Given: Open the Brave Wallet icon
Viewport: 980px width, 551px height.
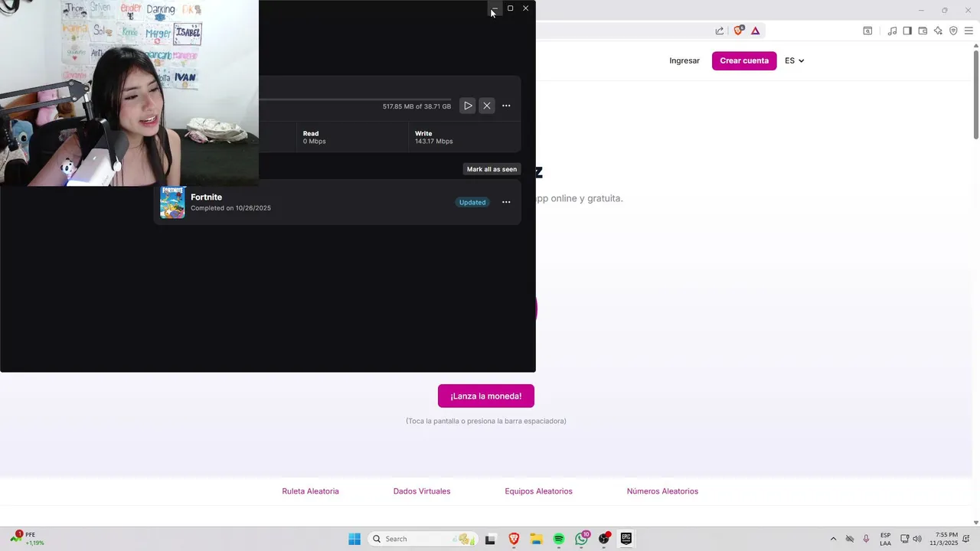Looking at the screenshot, I should tap(923, 31).
